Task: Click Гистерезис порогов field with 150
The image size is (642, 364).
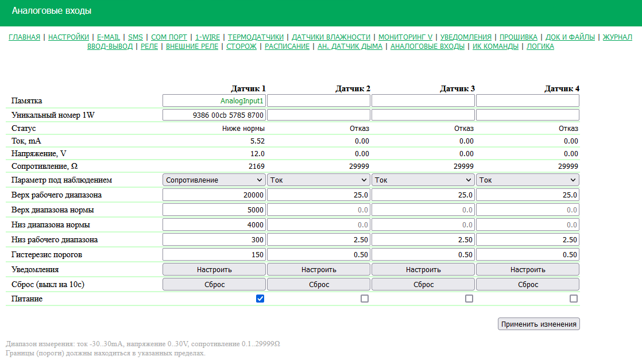Action: pyautogui.click(x=214, y=255)
